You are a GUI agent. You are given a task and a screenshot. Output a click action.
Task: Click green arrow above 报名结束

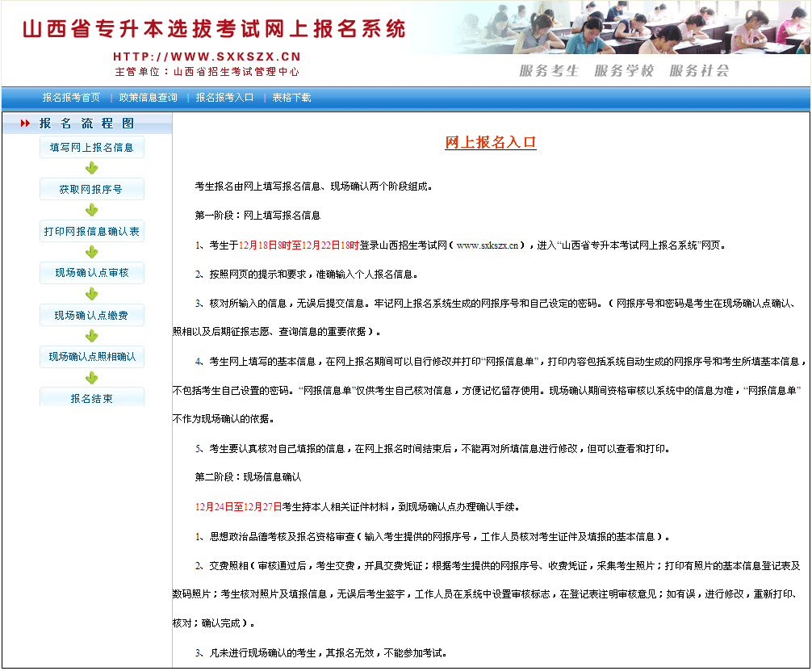tap(92, 378)
